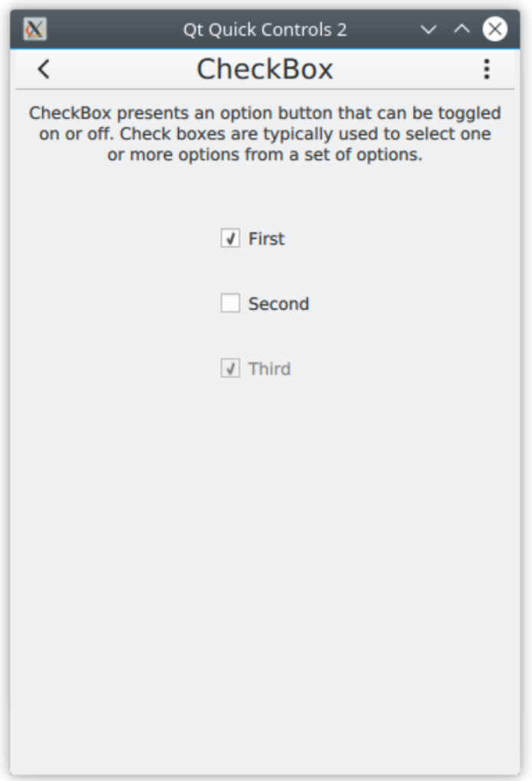Click the "CheckBox" page header title

[265, 70]
